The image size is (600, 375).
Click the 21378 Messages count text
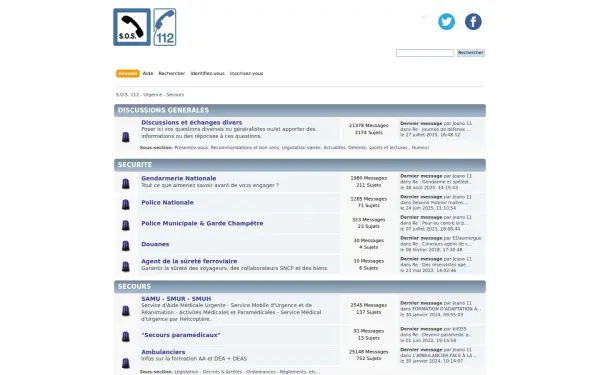pyautogui.click(x=368, y=126)
